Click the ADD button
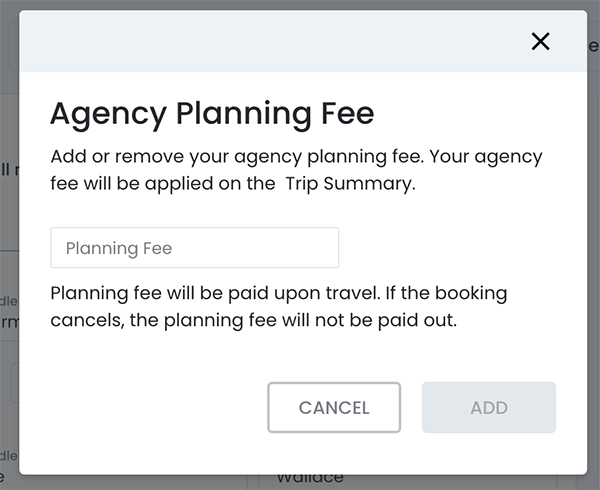600x490 pixels. 488,407
